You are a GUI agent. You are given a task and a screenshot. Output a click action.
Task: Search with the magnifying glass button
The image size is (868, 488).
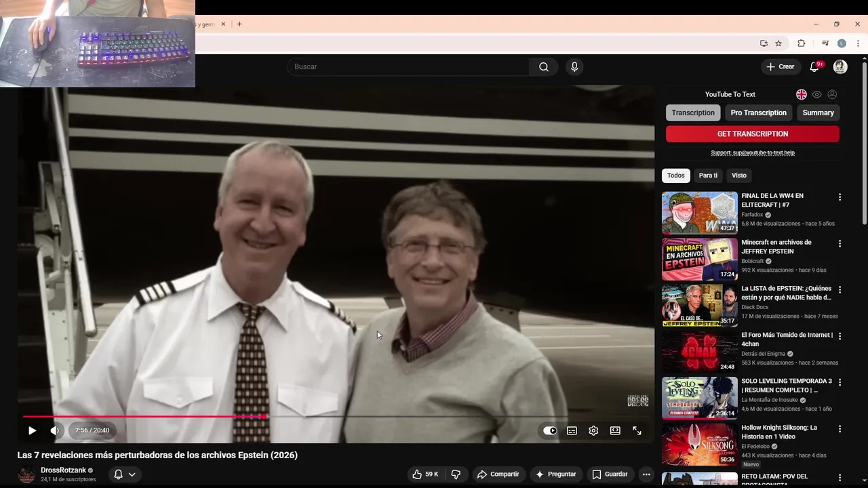pyautogui.click(x=544, y=66)
